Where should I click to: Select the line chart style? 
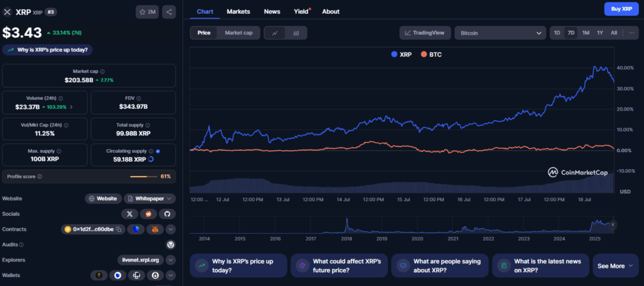pos(275,33)
